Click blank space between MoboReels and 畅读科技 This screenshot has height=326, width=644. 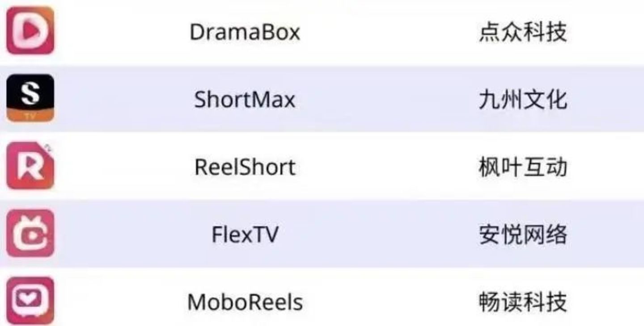(x=391, y=302)
